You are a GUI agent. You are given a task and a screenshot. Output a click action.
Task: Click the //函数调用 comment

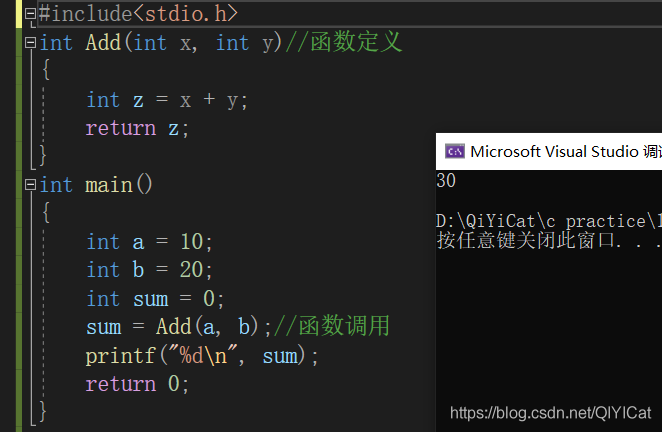[x=332, y=326]
